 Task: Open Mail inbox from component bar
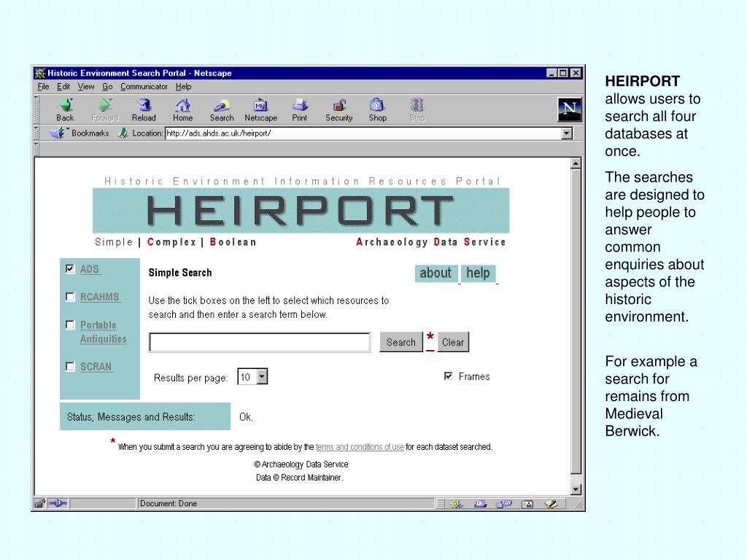[480, 504]
